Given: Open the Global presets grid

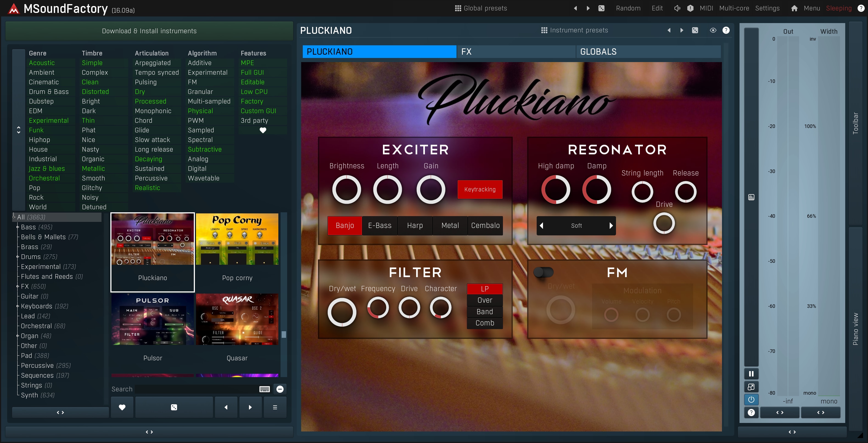Looking at the screenshot, I should tap(481, 8).
